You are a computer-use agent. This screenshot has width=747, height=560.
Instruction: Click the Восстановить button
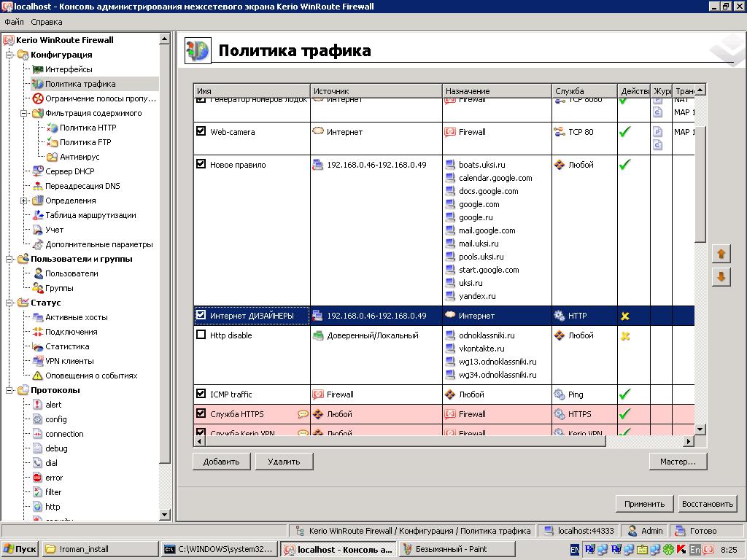click(x=708, y=504)
